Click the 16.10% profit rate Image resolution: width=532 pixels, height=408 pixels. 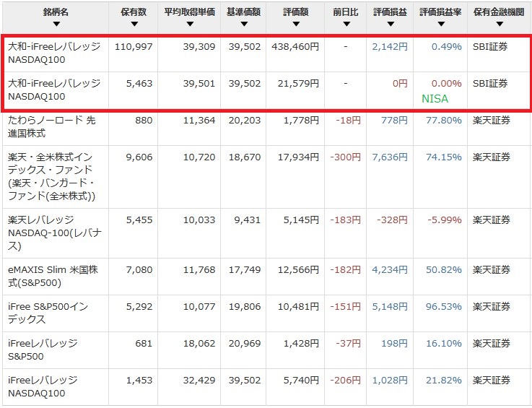click(x=444, y=344)
